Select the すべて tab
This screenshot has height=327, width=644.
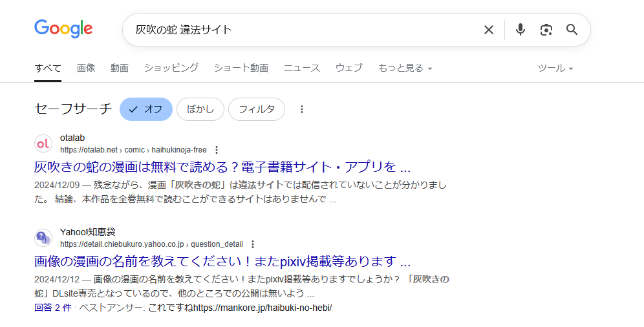click(48, 68)
